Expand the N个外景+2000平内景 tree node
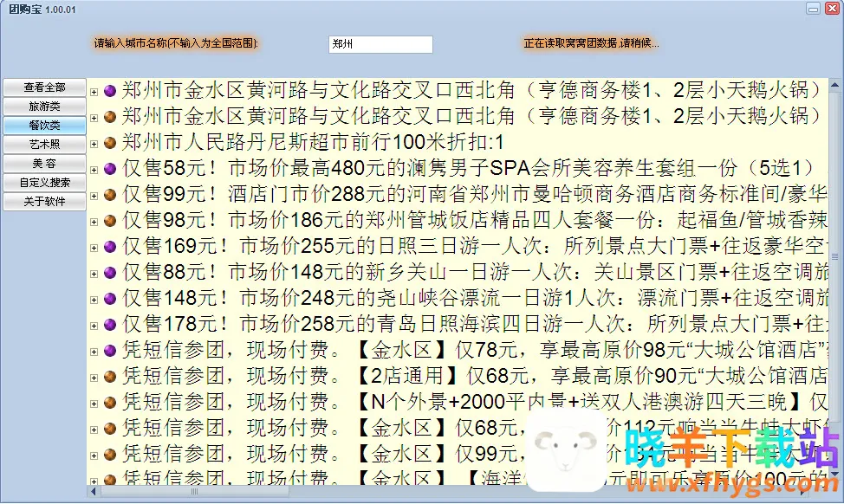844x504 pixels. 94,403
